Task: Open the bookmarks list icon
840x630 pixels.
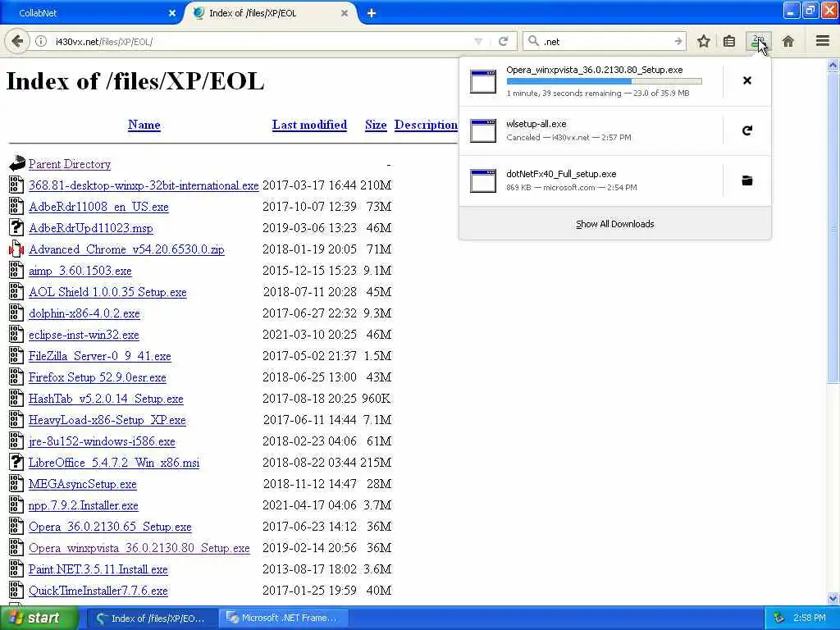Action: (x=729, y=41)
